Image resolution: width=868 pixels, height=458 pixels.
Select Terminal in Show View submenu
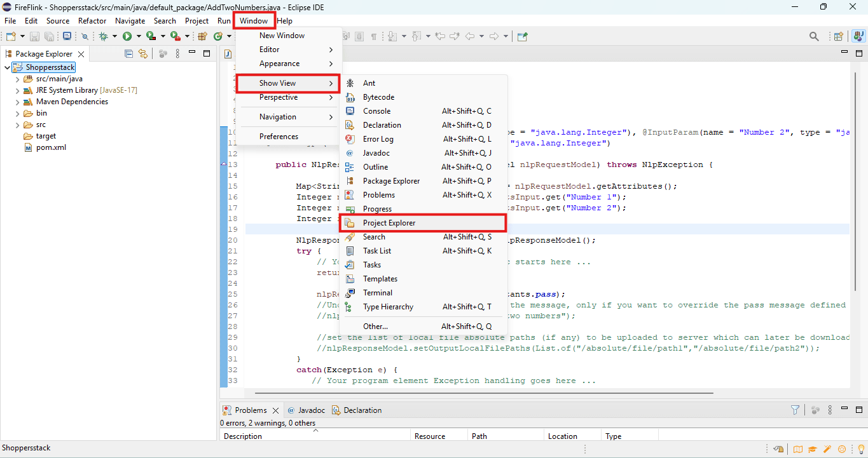pos(424,293)
